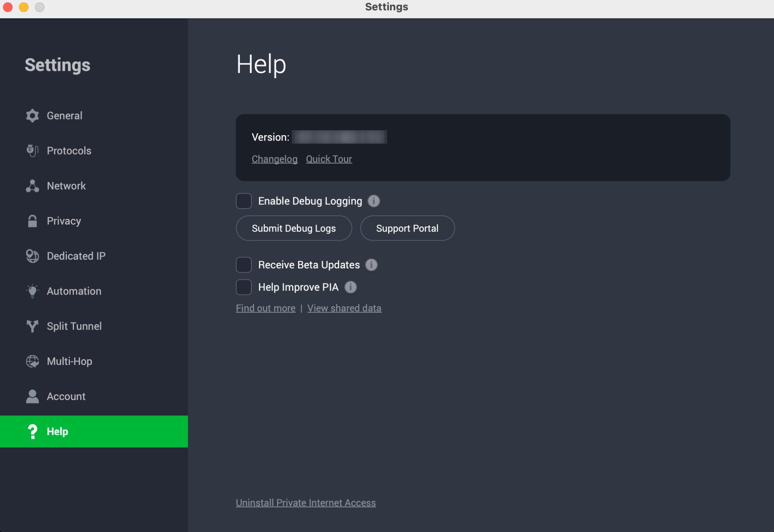
Task: Click the Network nodes icon
Action: point(32,186)
